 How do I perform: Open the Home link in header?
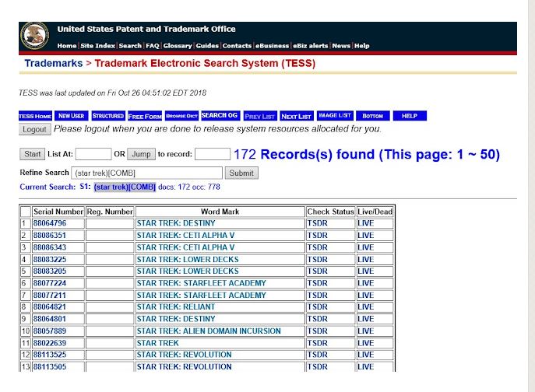(x=67, y=46)
